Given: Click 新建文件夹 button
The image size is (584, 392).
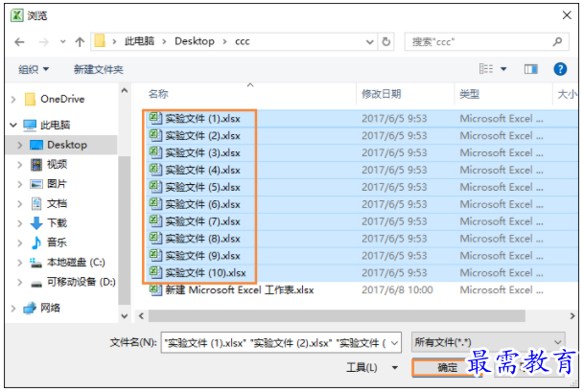Looking at the screenshot, I should tap(99, 69).
